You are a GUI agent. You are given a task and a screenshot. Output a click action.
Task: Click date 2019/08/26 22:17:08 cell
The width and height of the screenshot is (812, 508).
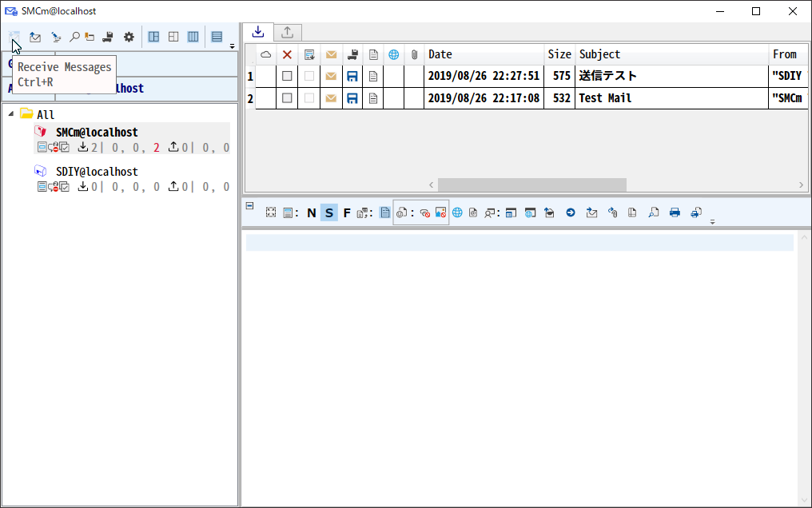(484, 98)
